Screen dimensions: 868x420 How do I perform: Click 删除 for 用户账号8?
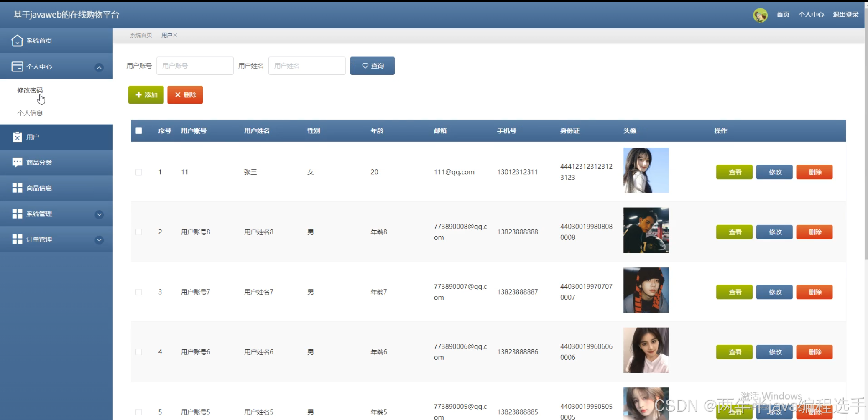click(814, 232)
